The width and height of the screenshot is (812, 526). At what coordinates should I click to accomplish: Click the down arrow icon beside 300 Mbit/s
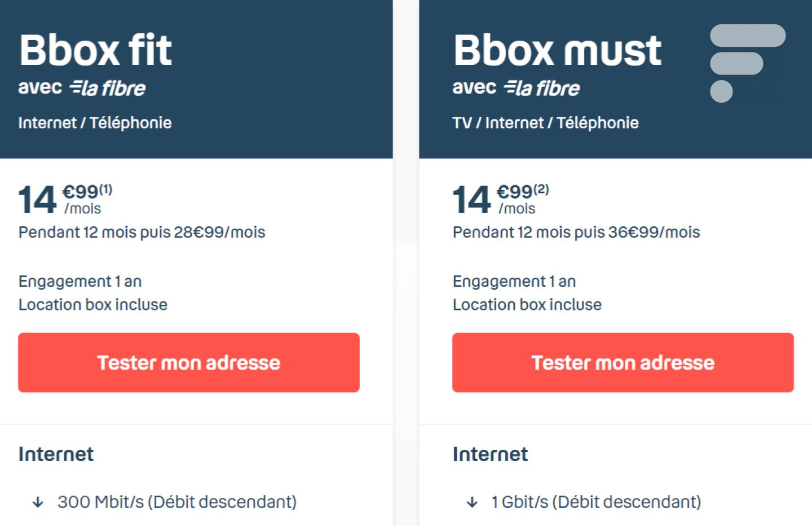pos(38,502)
